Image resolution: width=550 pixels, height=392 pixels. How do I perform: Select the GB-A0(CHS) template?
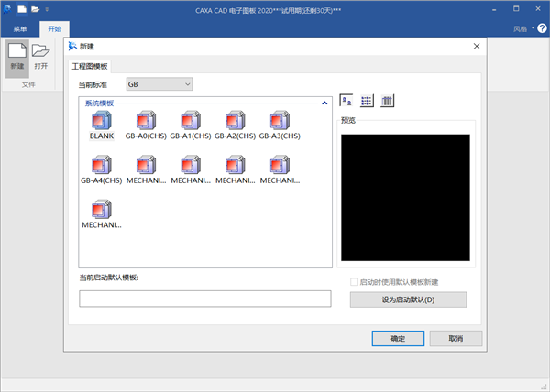pyautogui.click(x=146, y=125)
